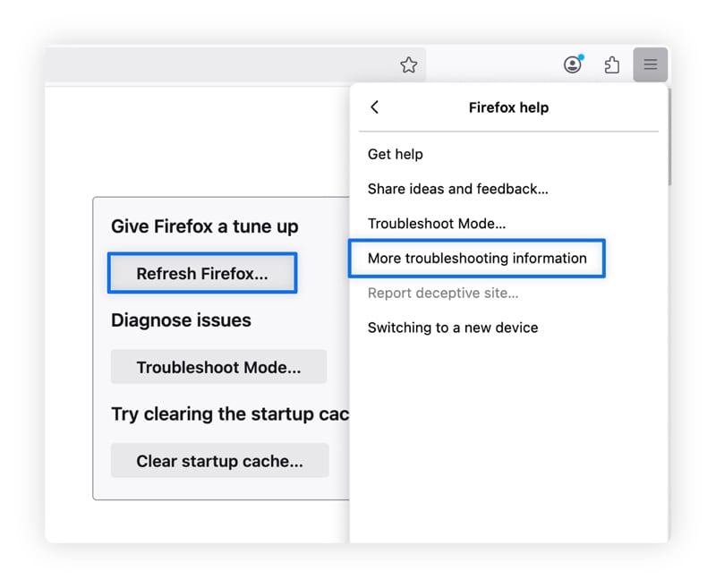
Task: Click the address bar
Action: [224, 65]
